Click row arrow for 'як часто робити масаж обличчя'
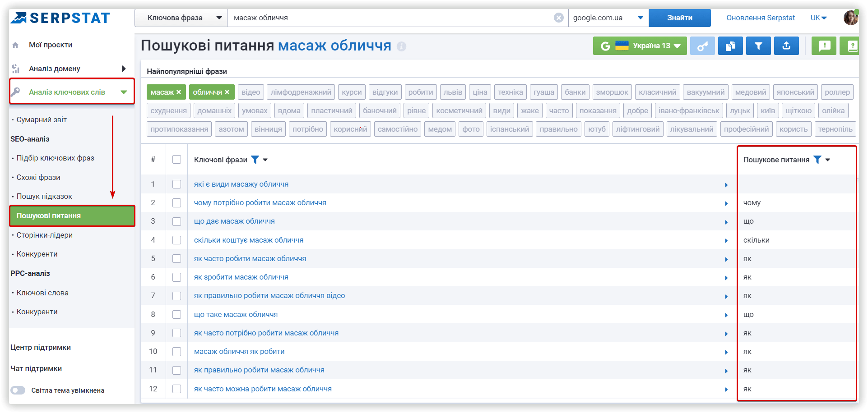Screen dimensions: 868x413 726,259
